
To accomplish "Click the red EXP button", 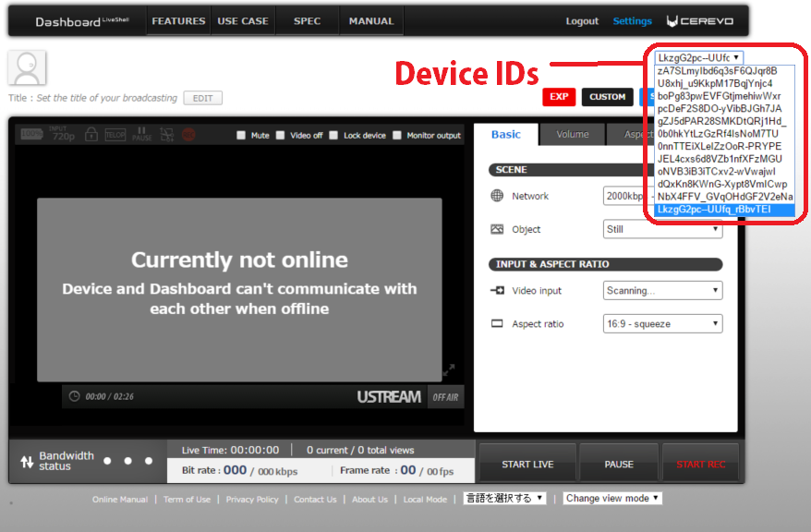I will 559,97.
